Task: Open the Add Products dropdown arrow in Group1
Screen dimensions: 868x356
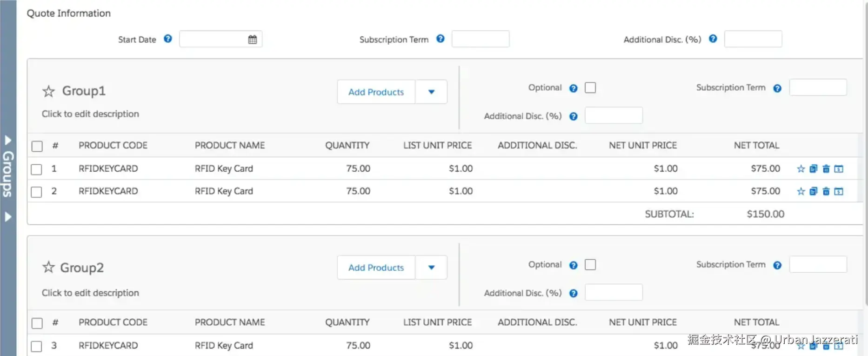Action: [x=431, y=92]
